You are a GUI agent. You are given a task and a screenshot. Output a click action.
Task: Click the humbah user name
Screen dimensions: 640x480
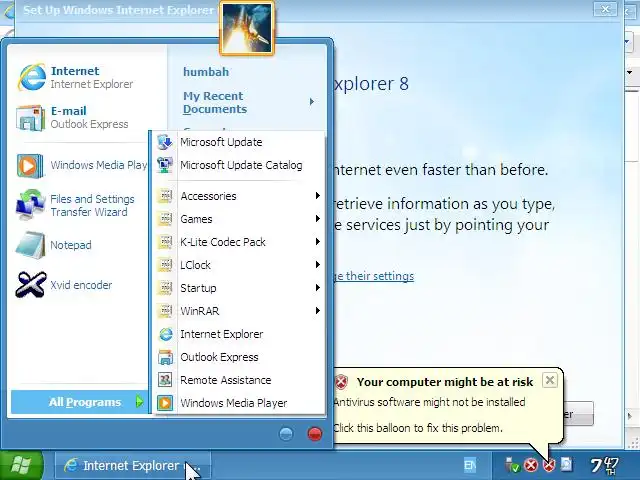206,72
